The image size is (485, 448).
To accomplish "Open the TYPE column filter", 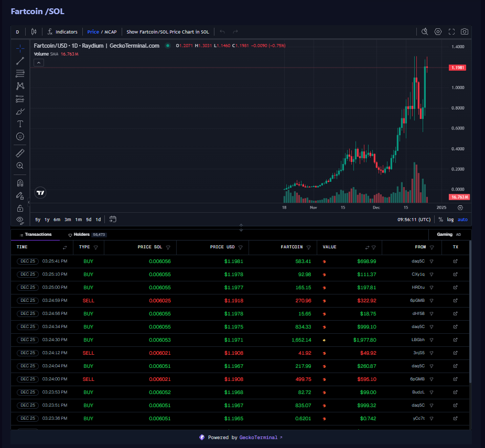I will coord(96,248).
